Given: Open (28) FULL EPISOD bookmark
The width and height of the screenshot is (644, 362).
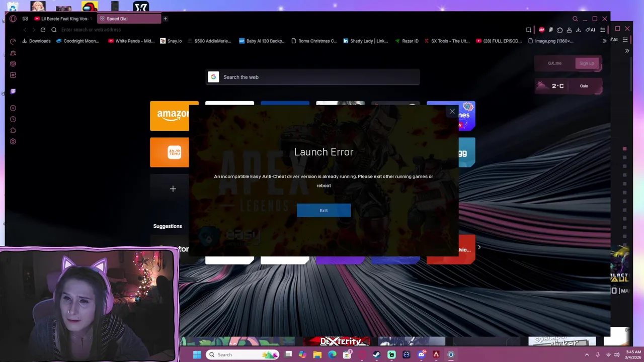Looking at the screenshot, I should point(499,41).
